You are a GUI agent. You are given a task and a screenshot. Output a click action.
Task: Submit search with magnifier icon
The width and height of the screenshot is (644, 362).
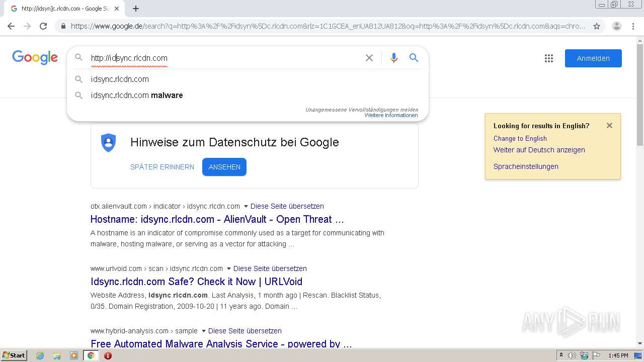(414, 58)
